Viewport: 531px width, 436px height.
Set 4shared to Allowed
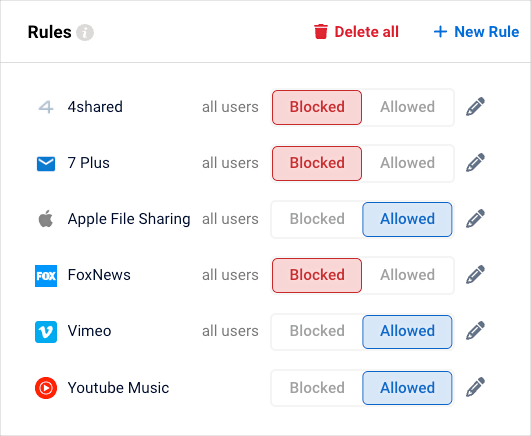[x=407, y=107]
